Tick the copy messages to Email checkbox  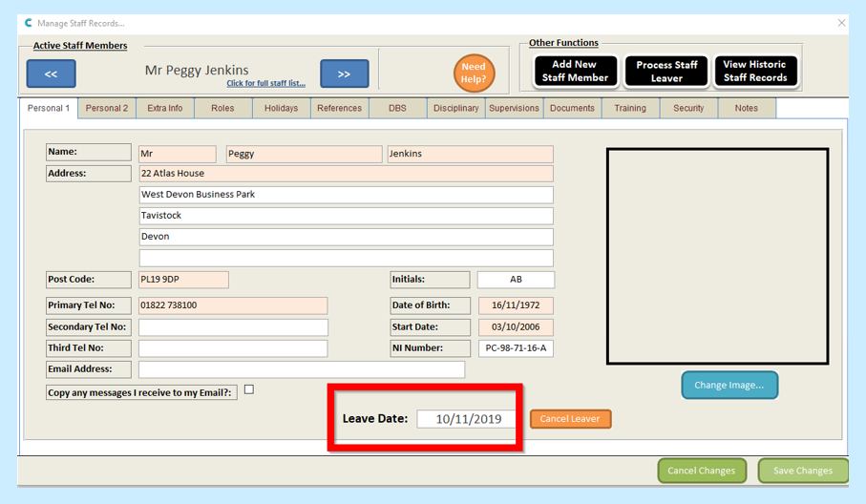coord(249,389)
